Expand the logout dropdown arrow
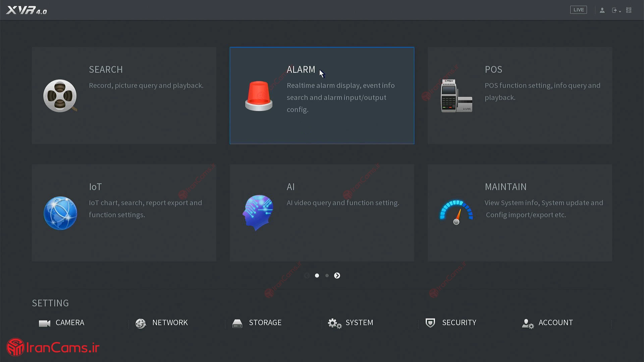The width and height of the screenshot is (644, 362). (620, 11)
